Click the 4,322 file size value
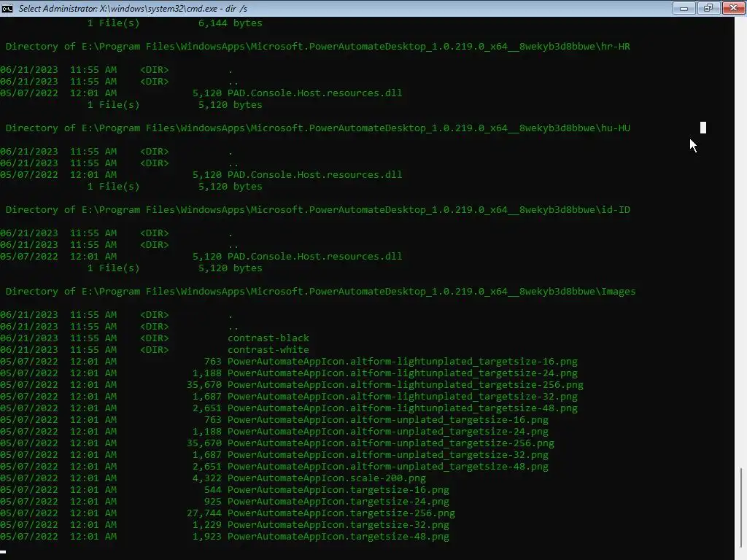The height and width of the screenshot is (560, 747). pyautogui.click(x=206, y=478)
